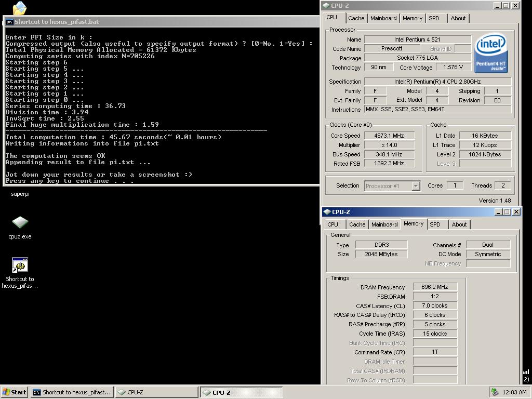Click the DRAM Frequency value 696.2 MHz
The height and width of the screenshot is (399, 532).
[x=435, y=287]
